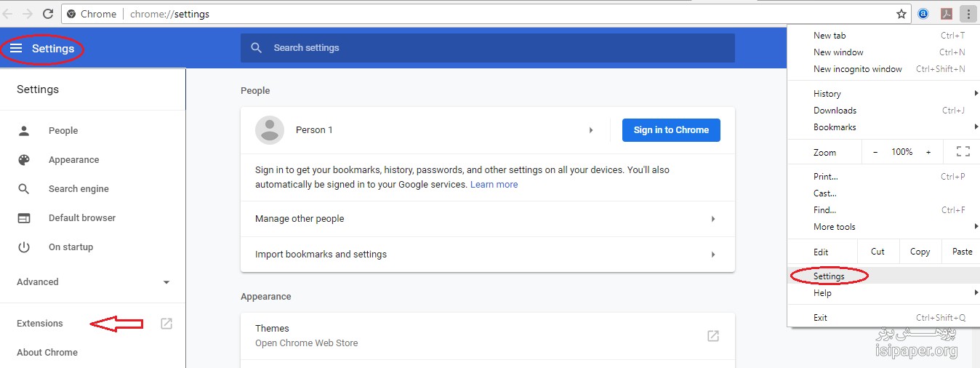980x368 pixels.
Task: Click the Person 1 avatar icon
Action: 270,130
